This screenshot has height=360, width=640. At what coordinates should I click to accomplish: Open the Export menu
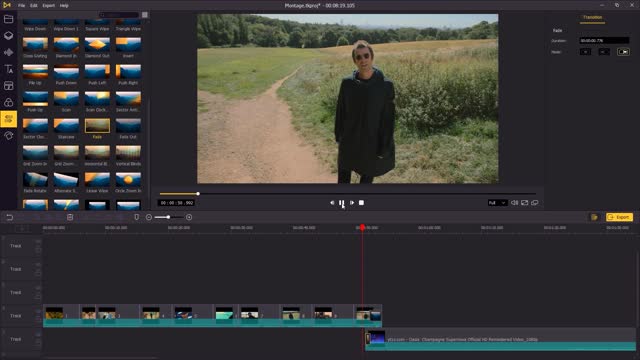49,6
